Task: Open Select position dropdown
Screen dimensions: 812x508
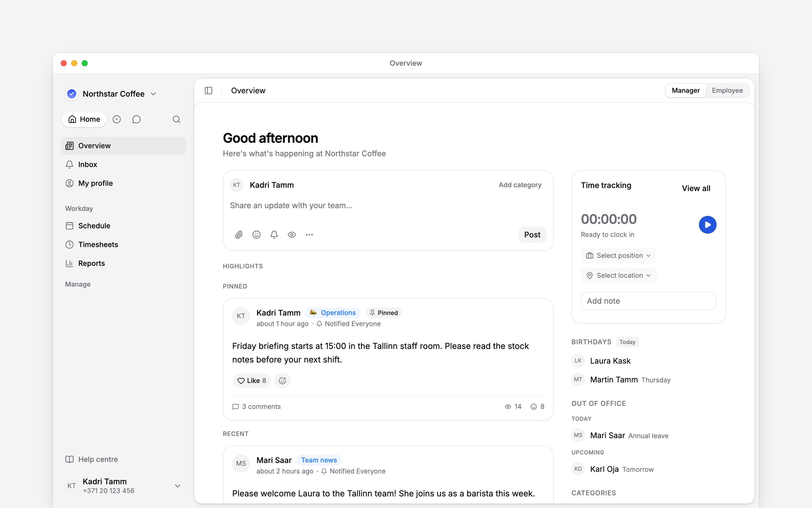Action: click(x=618, y=256)
